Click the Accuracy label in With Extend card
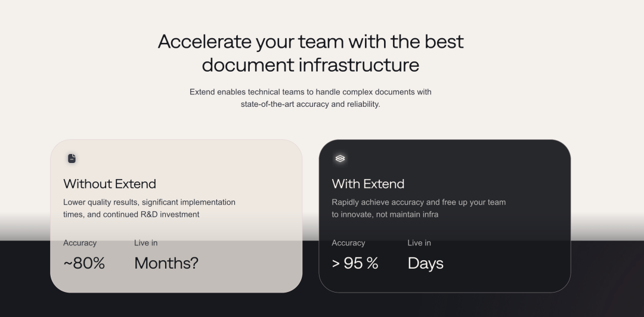 coord(348,243)
